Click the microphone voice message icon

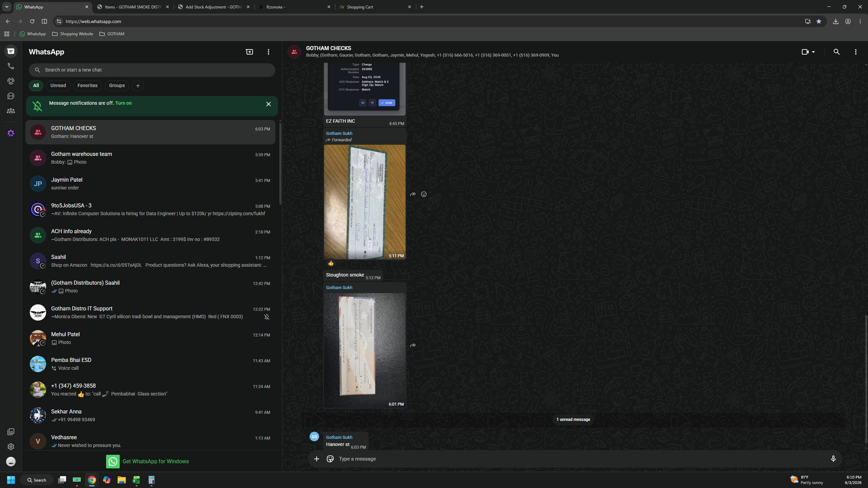coord(833,459)
